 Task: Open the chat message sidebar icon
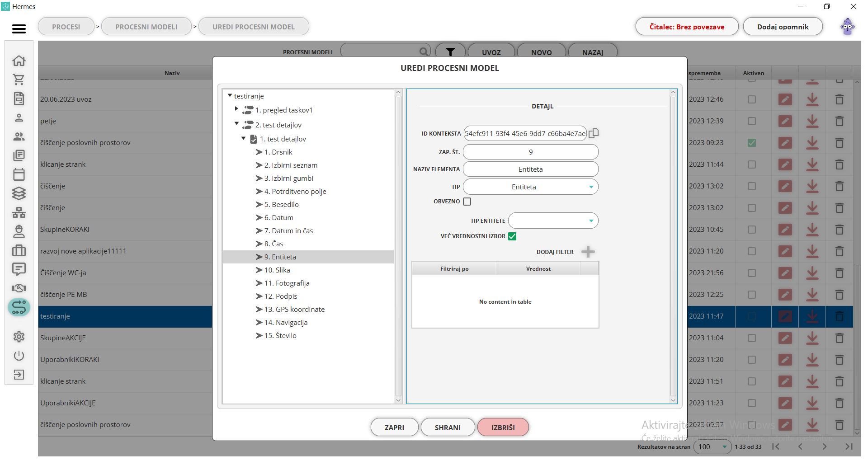19,269
